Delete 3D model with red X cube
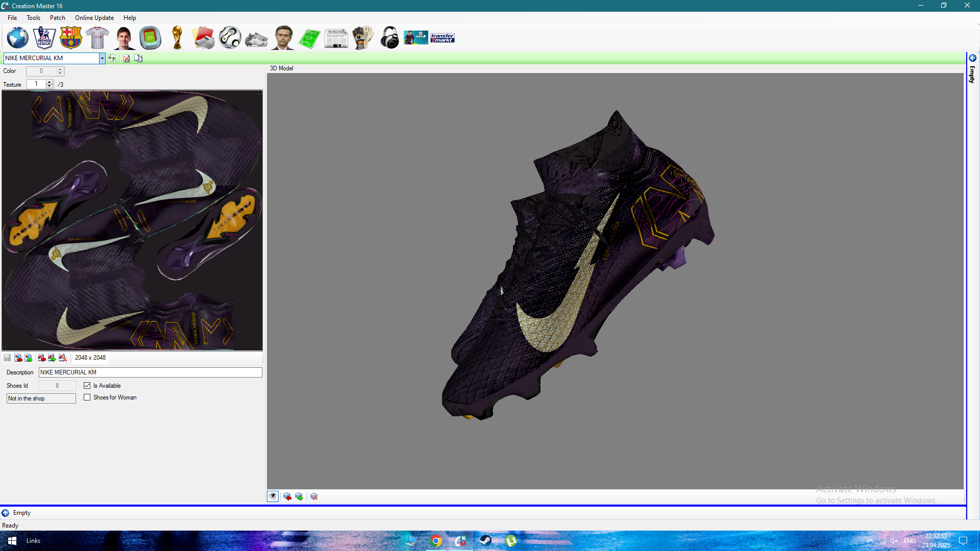The width and height of the screenshot is (980, 551). coord(314,496)
